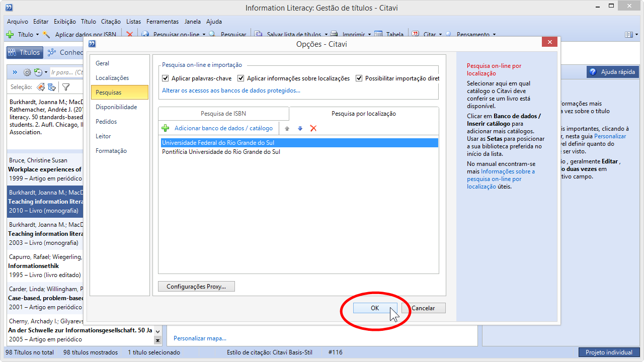Open the layout icon dropdown arrow
644x362 pixels.
(x=636, y=35)
